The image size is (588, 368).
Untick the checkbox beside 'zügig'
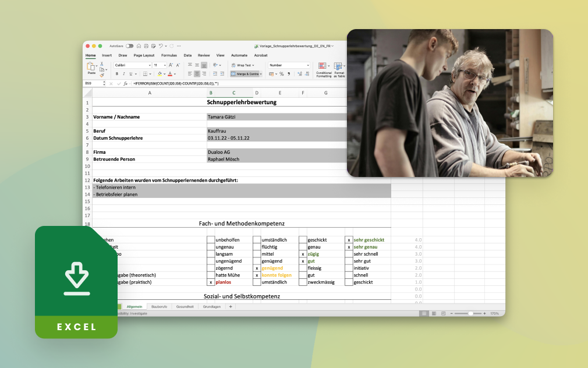pos(303,254)
